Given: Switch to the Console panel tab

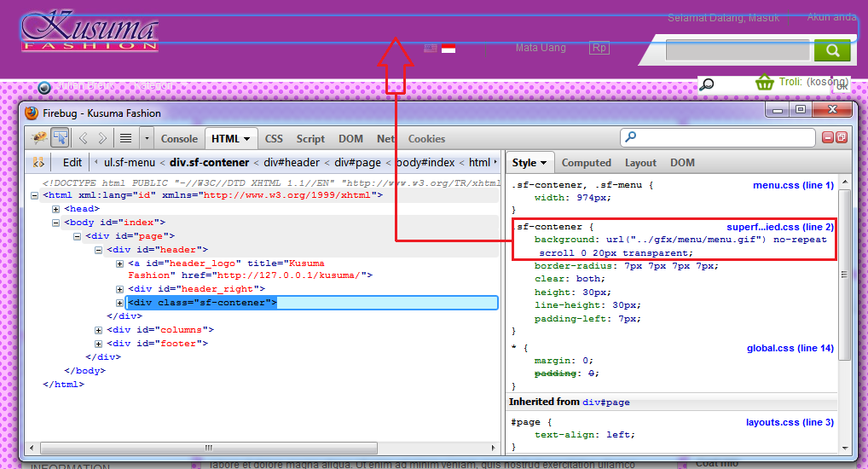Looking at the screenshot, I should point(179,139).
